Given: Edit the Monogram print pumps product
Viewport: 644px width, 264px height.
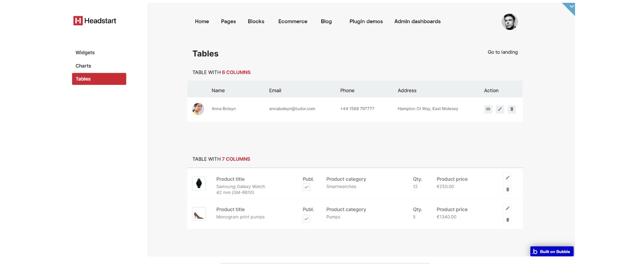Looking at the screenshot, I should pos(507,208).
